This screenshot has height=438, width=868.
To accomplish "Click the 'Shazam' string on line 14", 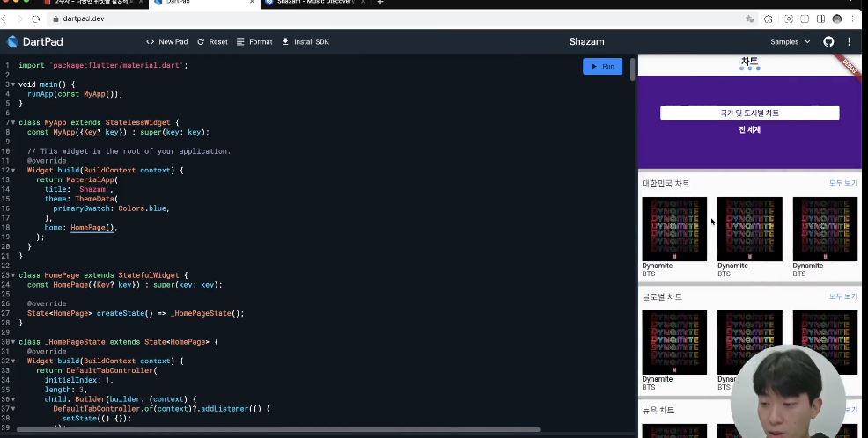I will click(x=92, y=189).
